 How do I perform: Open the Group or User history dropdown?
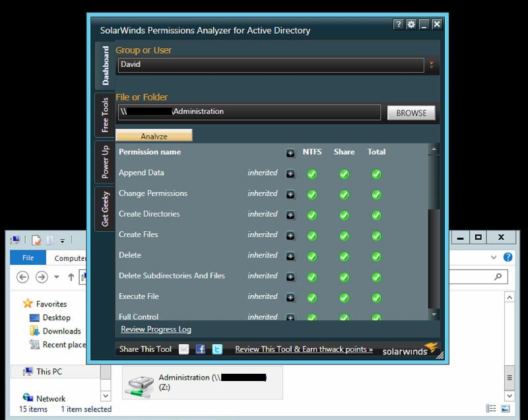point(432,65)
